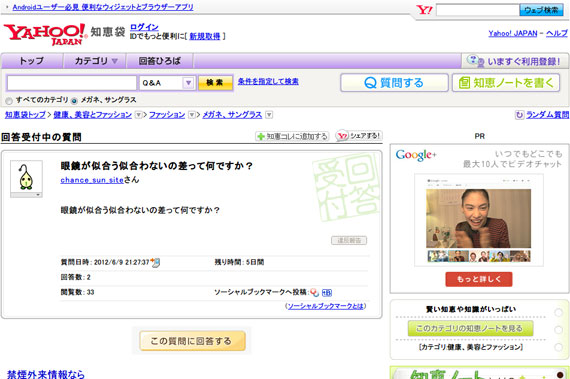Expand dropdown after メガネ、サングラス breadcrumb
This screenshot has height=379, width=570.
tap(269, 115)
